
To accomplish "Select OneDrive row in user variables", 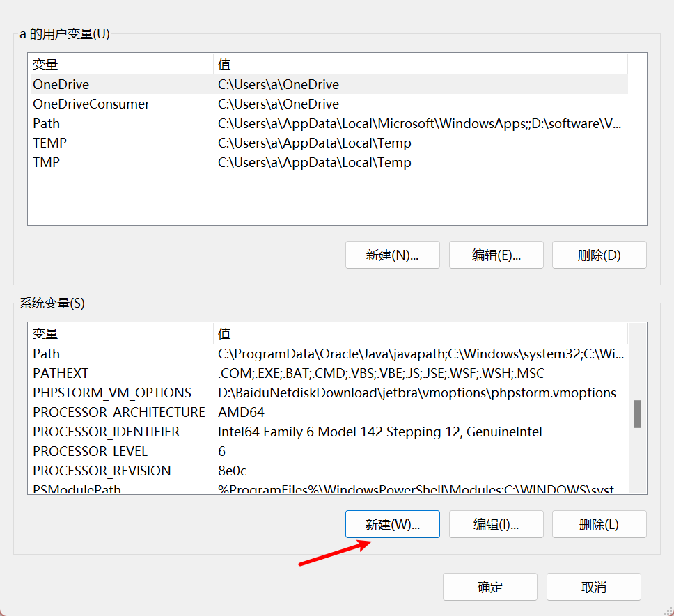I will (x=330, y=84).
